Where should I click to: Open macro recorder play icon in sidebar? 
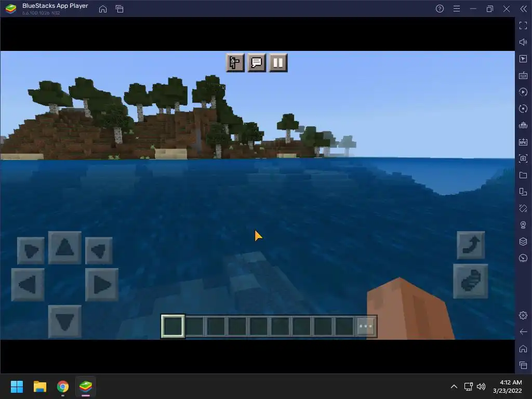[x=523, y=92]
